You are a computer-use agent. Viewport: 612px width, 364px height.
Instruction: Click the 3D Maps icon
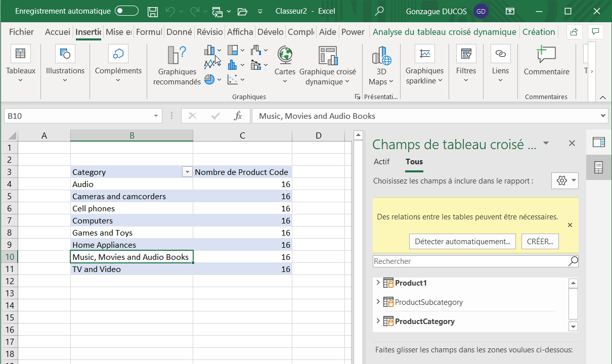click(x=382, y=55)
